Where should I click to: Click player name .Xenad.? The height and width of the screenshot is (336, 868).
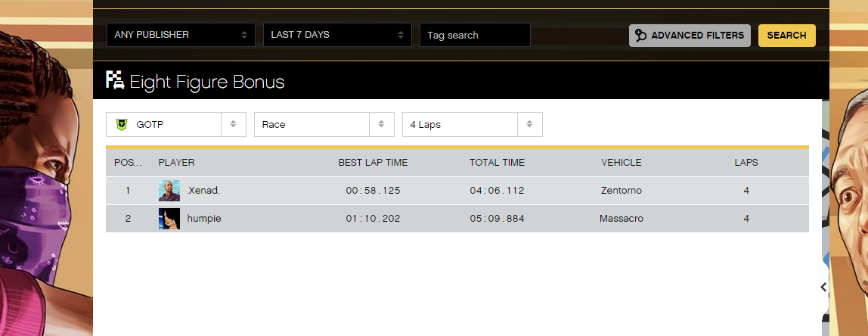[204, 191]
